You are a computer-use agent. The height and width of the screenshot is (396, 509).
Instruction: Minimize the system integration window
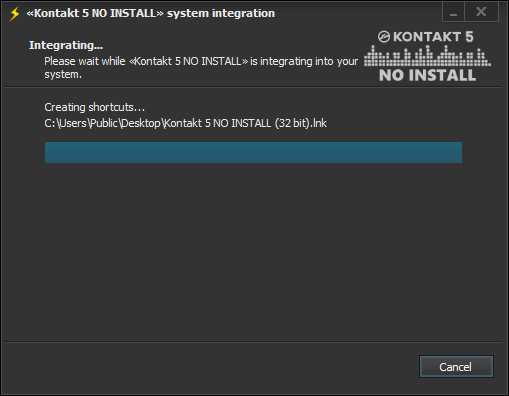click(453, 12)
